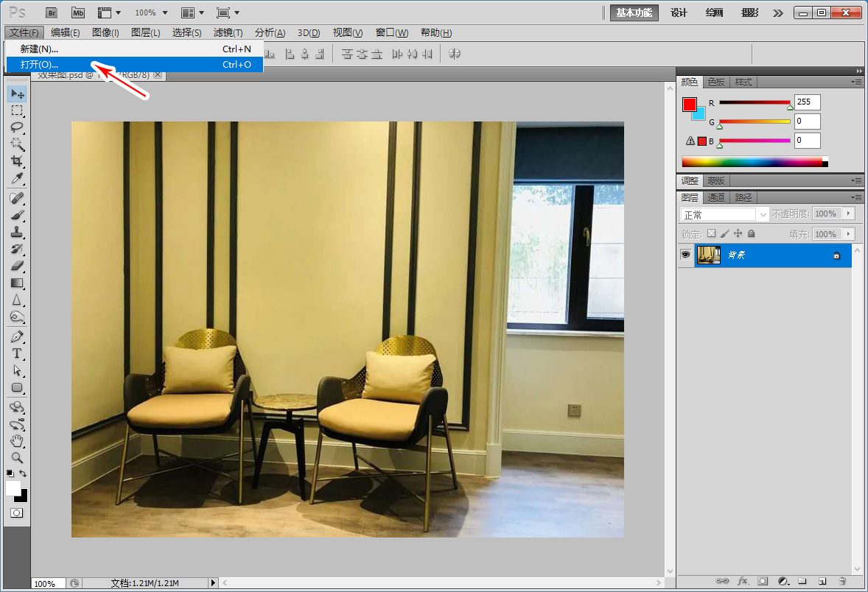The height and width of the screenshot is (592, 868).
Task: Select the Spot Healing Brush tool
Action: (x=17, y=198)
